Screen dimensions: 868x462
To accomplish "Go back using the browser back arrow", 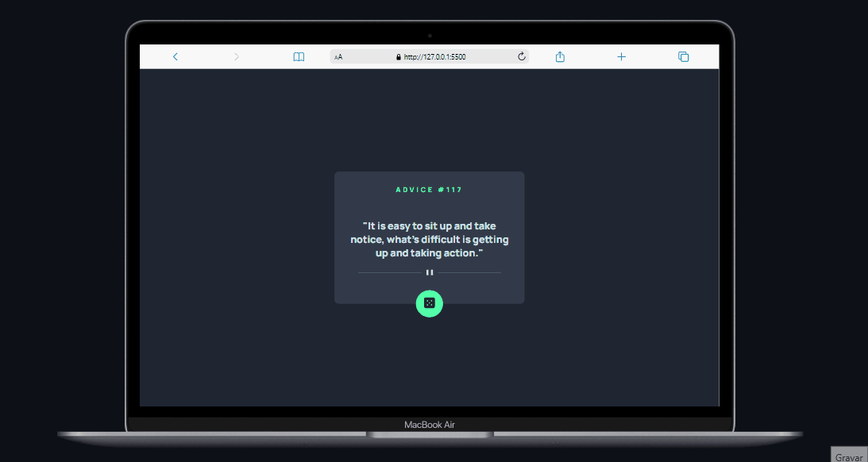I will (x=176, y=56).
